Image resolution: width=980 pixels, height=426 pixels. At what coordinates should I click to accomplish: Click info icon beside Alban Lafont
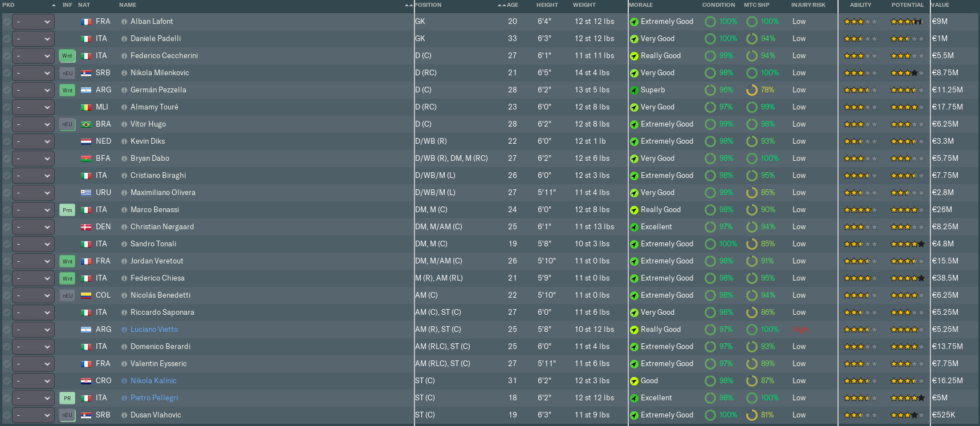124,22
